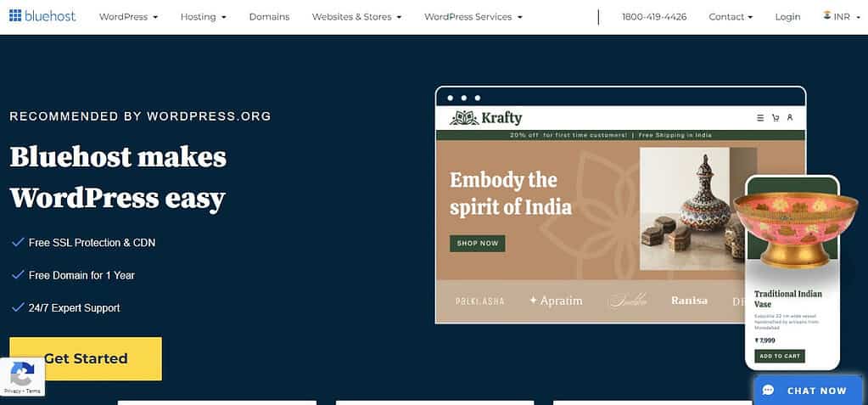Click the phone number 1800-419-4426
This screenshot has width=868, height=405.
(654, 17)
